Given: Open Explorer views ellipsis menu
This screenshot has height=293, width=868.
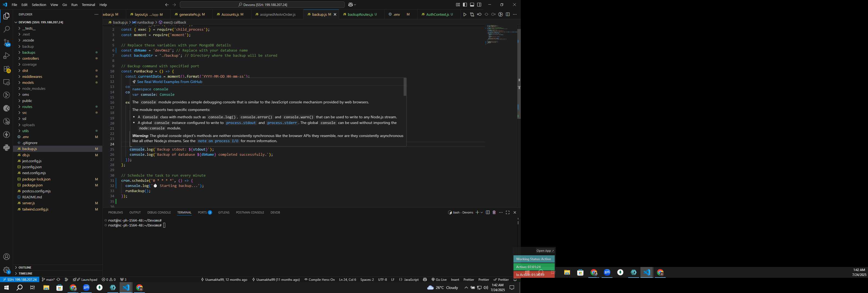Looking at the screenshot, I should [x=96, y=14].
